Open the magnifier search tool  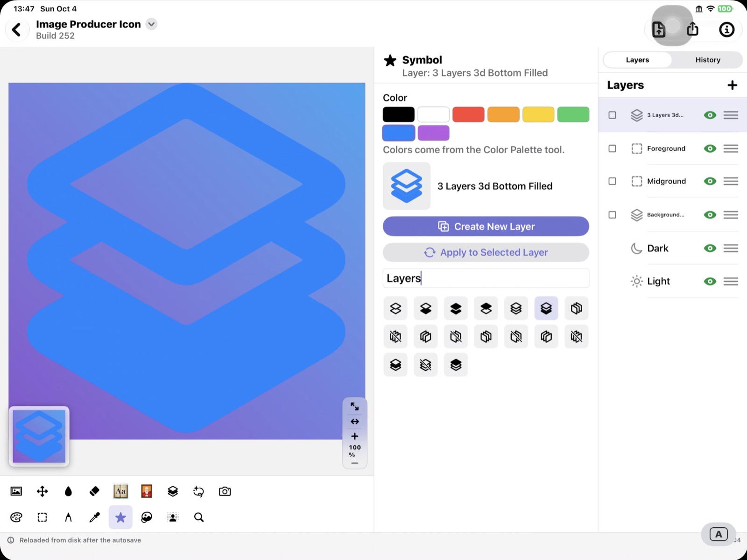pos(199,517)
